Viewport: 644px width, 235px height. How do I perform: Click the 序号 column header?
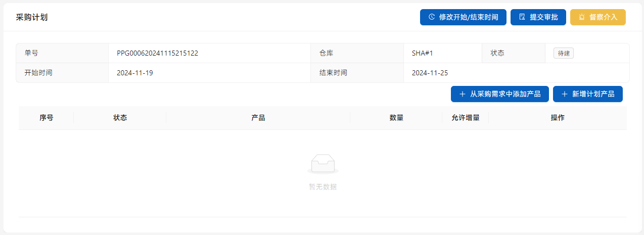[46, 118]
